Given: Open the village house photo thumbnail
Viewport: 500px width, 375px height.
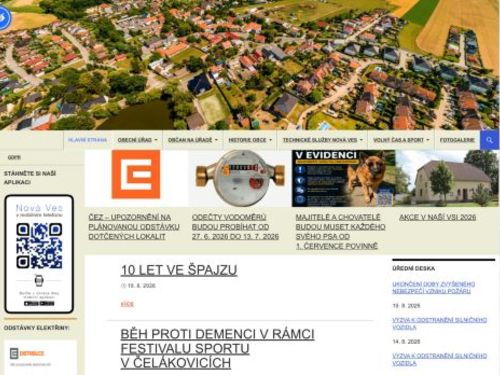Looking at the screenshot, I should pos(447,178).
